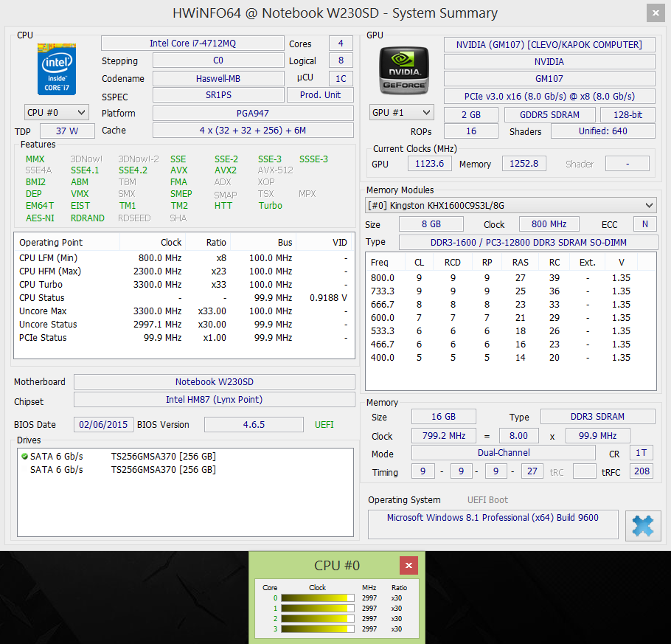This screenshot has width=671, height=644.
Task: Click the blue X close icon near Operating System
Action: (643, 525)
